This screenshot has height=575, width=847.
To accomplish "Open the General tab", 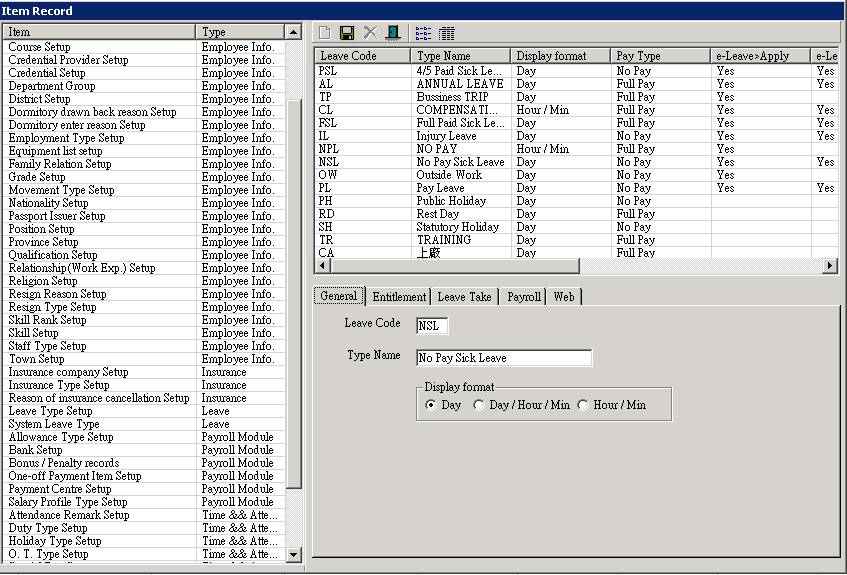I will [x=339, y=296].
